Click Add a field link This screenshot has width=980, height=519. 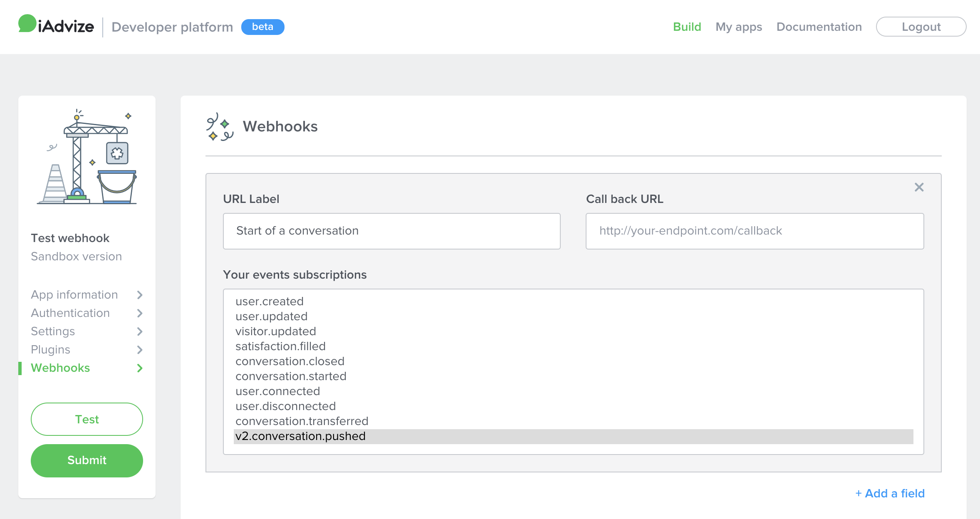[x=890, y=493]
